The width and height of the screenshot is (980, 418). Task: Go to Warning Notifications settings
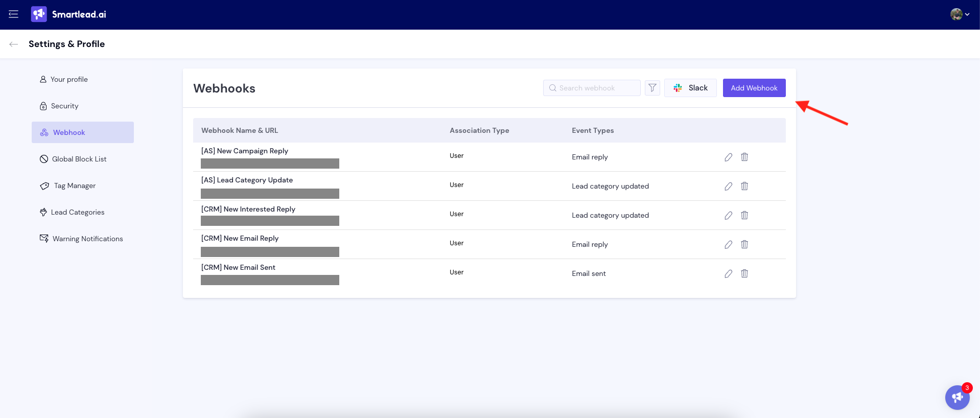point(87,239)
